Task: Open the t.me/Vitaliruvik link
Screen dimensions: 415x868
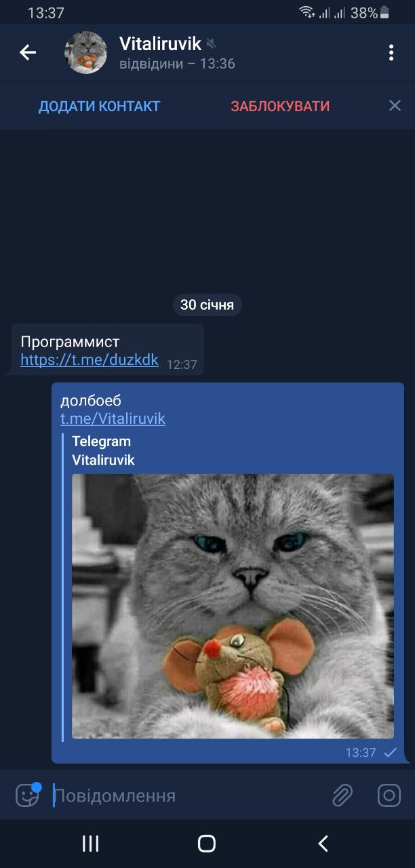Action: click(x=113, y=418)
